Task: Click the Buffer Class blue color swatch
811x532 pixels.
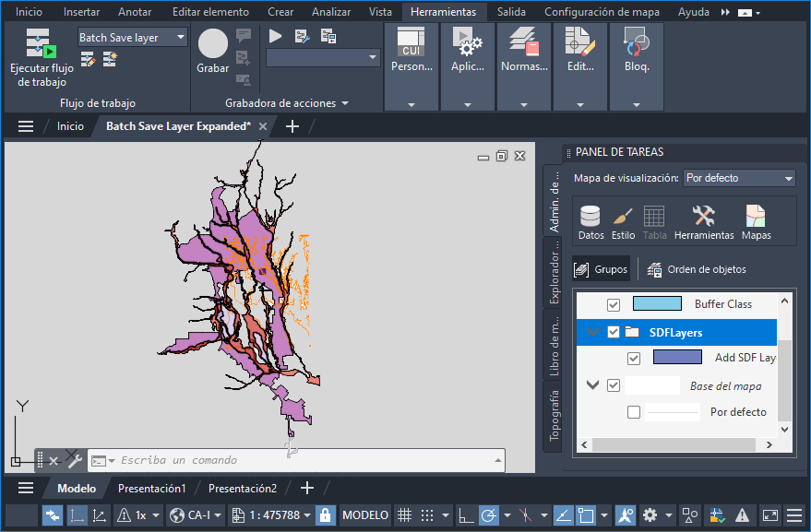Action: pyautogui.click(x=657, y=304)
